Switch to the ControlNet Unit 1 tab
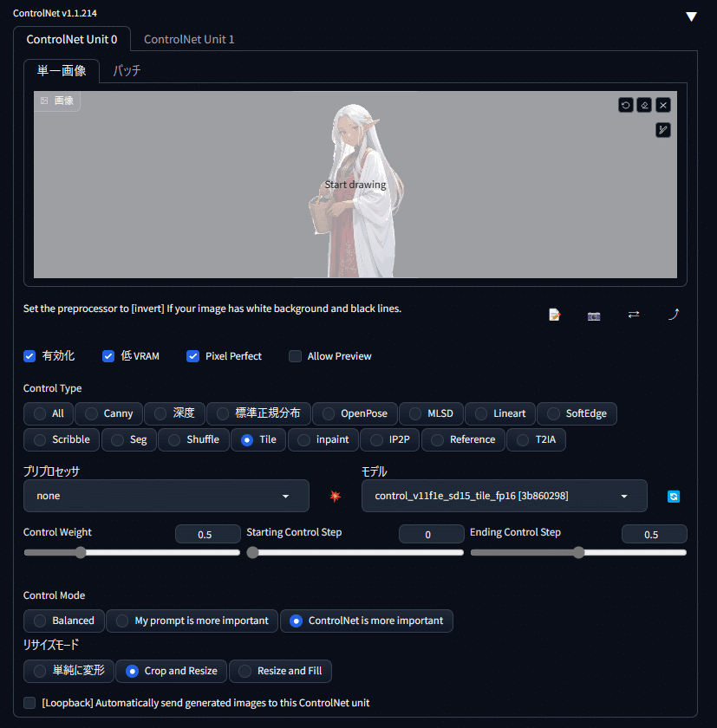This screenshot has height=728, width=717. click(188, 38)
